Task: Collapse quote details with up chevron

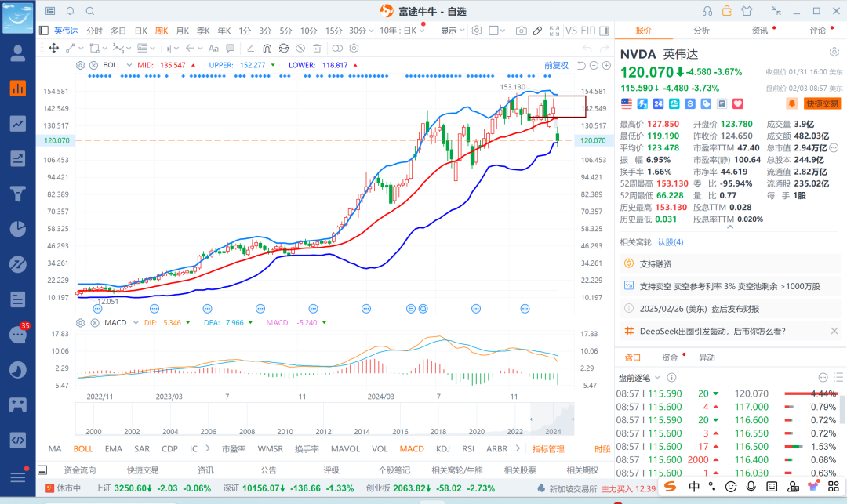Action: (730, 227)
